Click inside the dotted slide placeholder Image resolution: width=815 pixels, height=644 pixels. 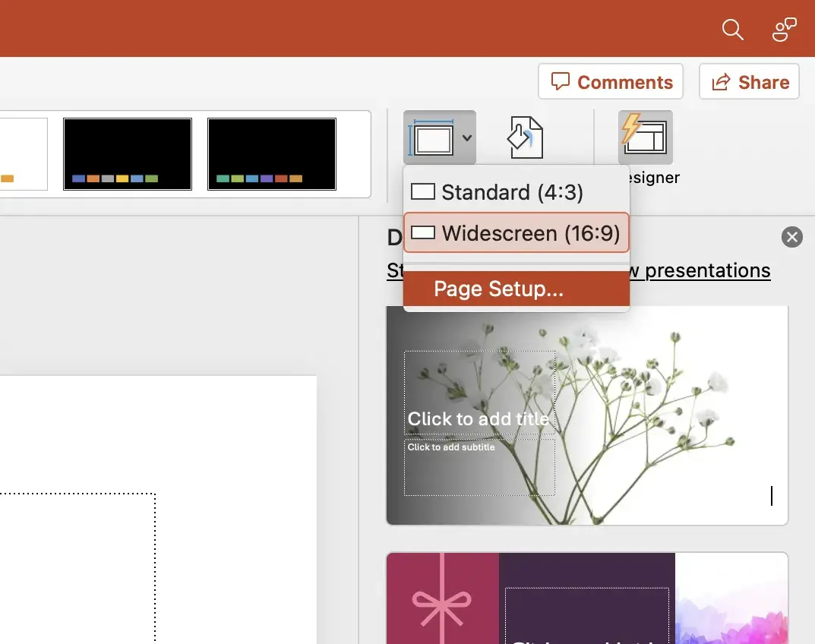coord(76,570)
